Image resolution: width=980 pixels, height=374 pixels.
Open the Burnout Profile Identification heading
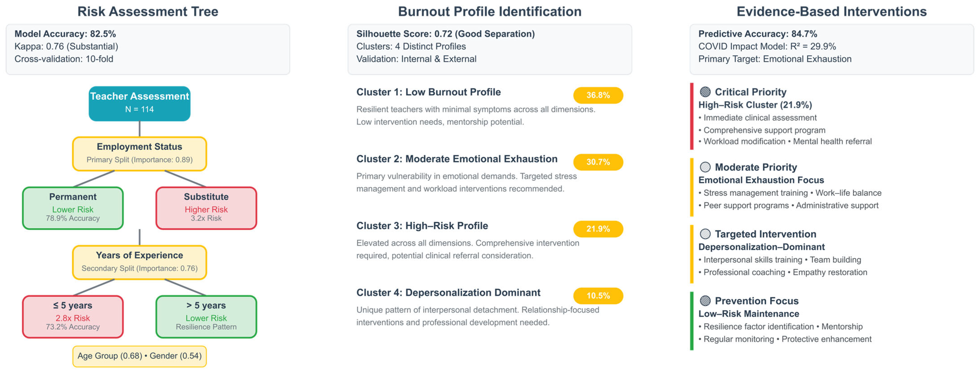click(x=490, y=11)
